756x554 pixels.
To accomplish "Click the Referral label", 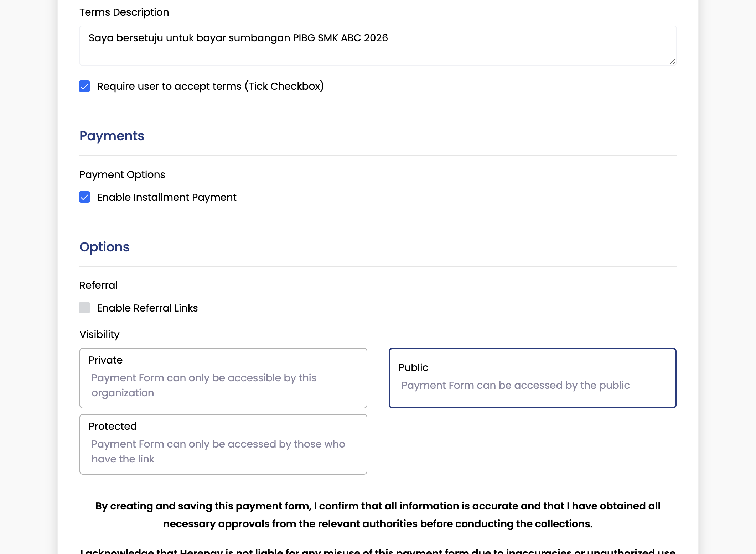I will pyautogui.click(x=98, y=285).
